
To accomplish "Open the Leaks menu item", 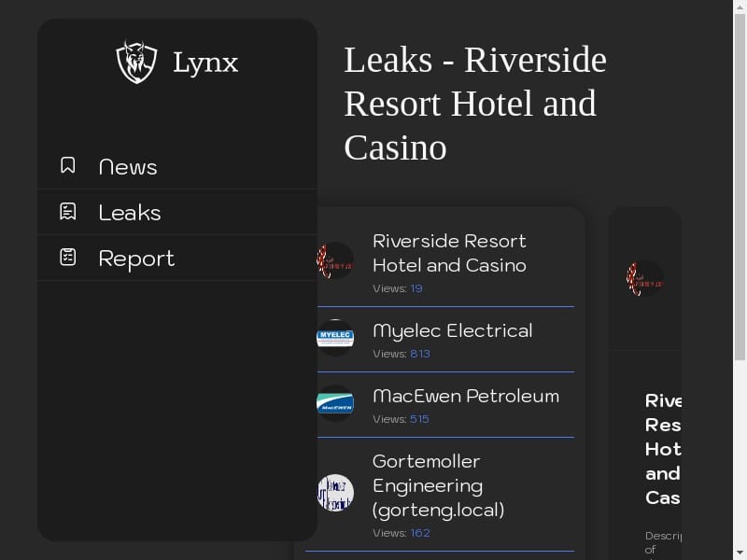I will pyautogui.click(x=177, y=212).
